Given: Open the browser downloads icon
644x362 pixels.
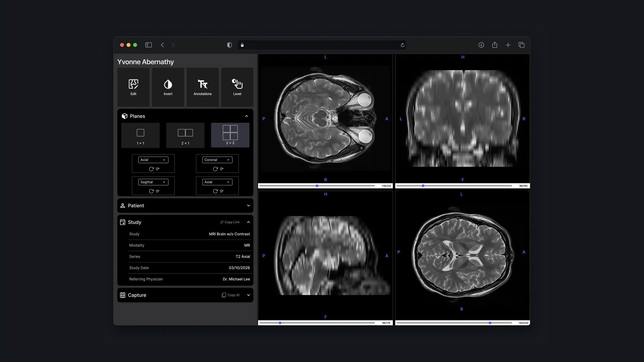Looking at the screenshot, I should 481,45.
